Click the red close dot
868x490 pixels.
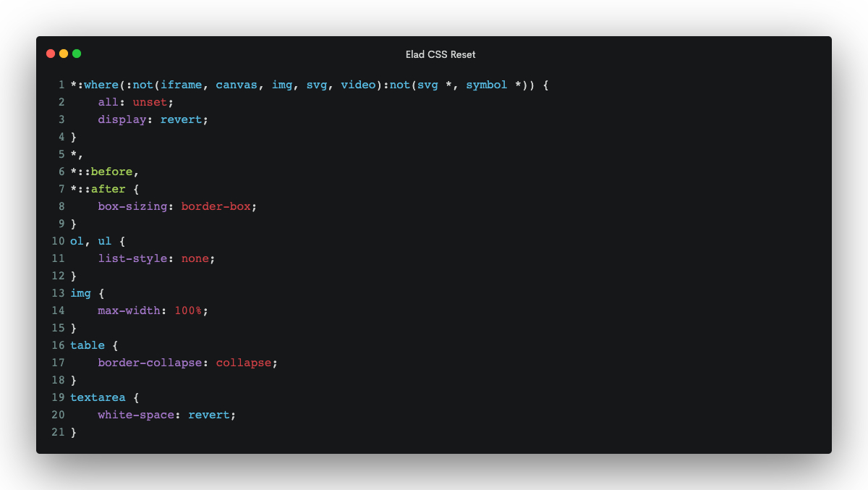[51, 54]
